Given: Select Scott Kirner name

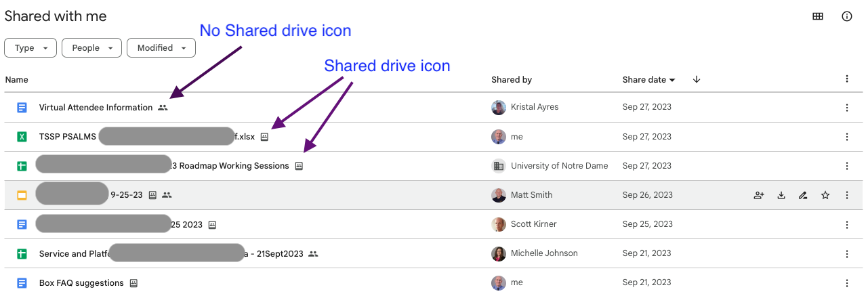Looking at the screenshot, I should pos(534,224).
